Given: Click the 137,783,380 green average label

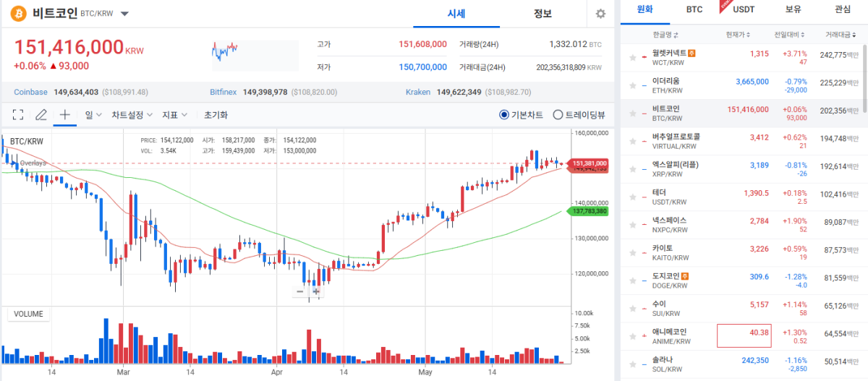Looking at the screenshot, I should point(589,211).
